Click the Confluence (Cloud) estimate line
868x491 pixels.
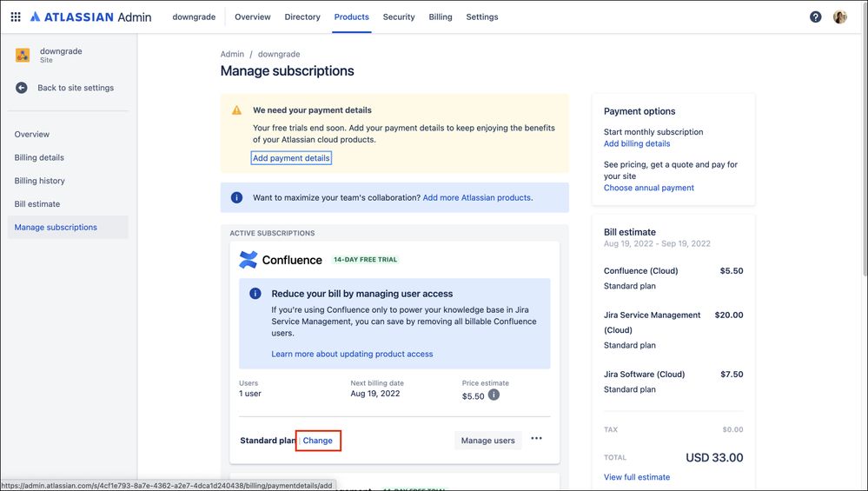641,270
